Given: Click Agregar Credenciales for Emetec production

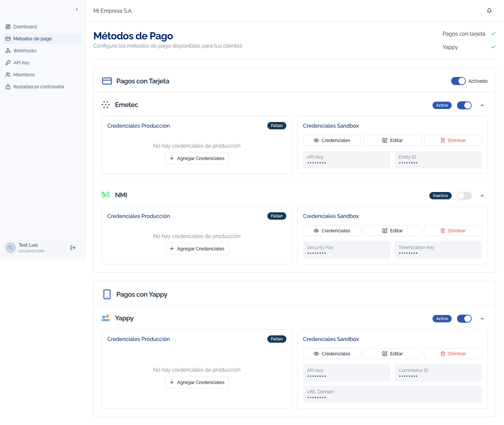Looking at the screenshot, I should [x=197, y=158].
